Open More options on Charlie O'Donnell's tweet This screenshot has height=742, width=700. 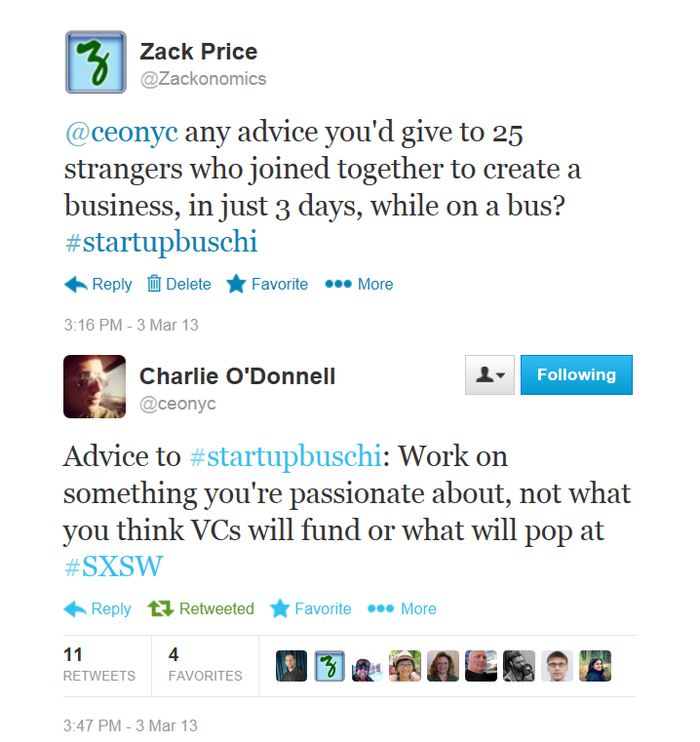[x=402, y=608]
